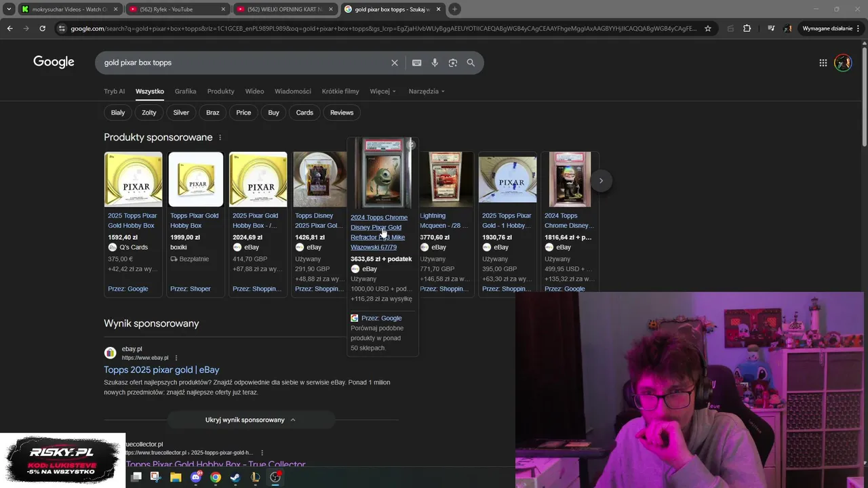The image size is (868, 488).
Task: Collapse Ukryj wynik sponsorowany
Action: pos(251,420)
